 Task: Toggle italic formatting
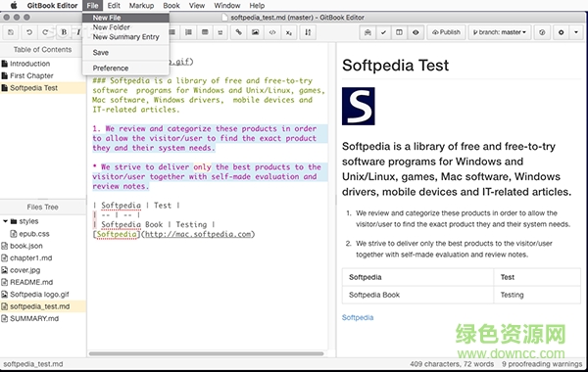[78, 32]
